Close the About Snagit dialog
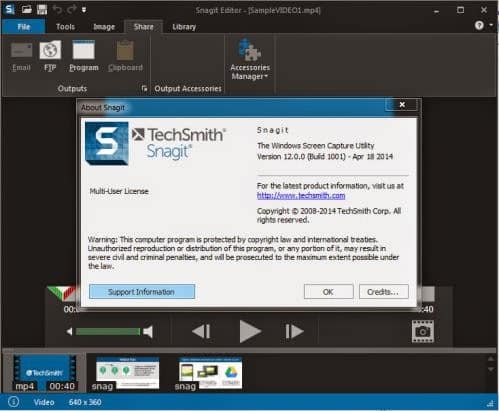499x411 pixels. pyautogui.click(x=402, y=105)
